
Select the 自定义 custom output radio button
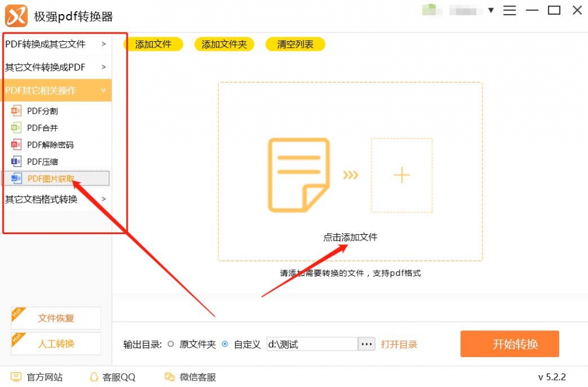(224, 344)
